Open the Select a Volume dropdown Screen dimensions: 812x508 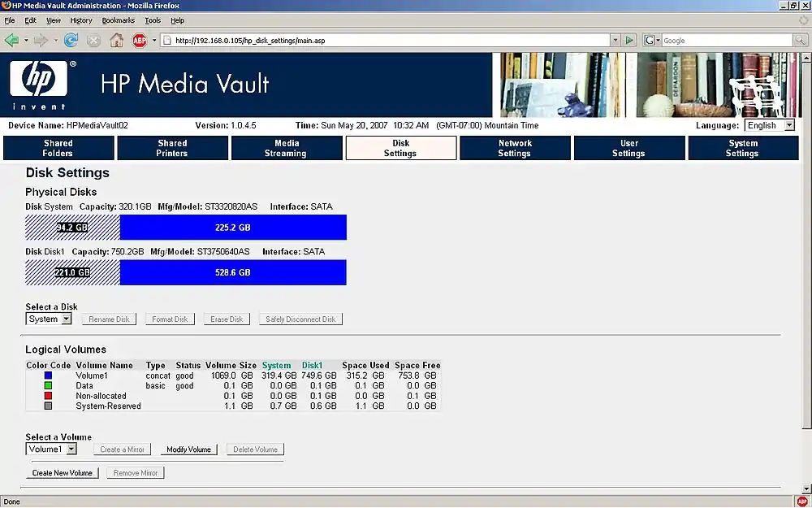[x=51, y=449]
